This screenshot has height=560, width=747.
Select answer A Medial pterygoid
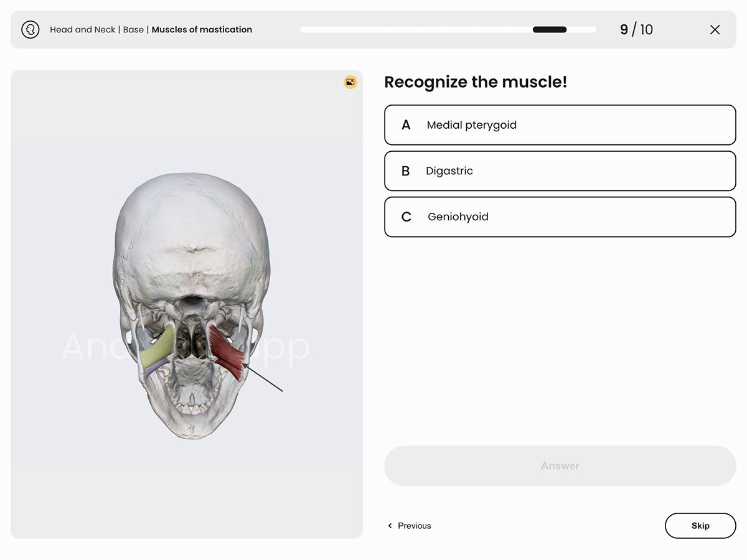[560, 125]
